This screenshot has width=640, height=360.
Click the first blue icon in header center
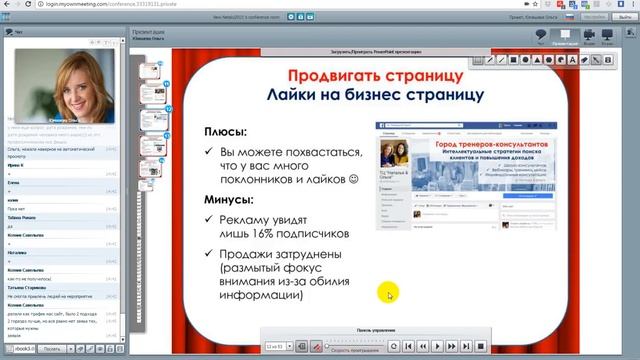point(291,17)
